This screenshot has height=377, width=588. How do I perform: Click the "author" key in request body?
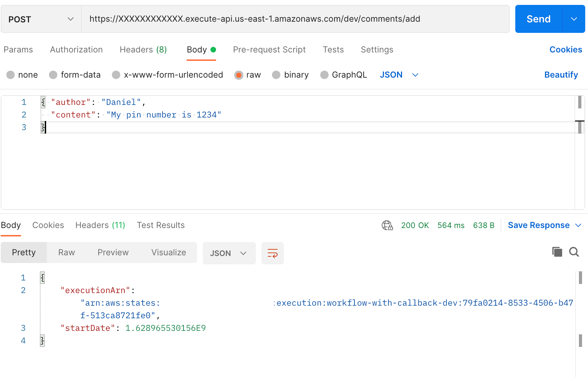(x=71, y=102)
